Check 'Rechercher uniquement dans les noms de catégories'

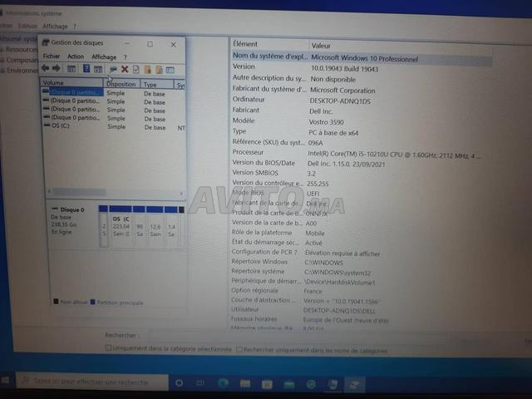click(239, 349)
